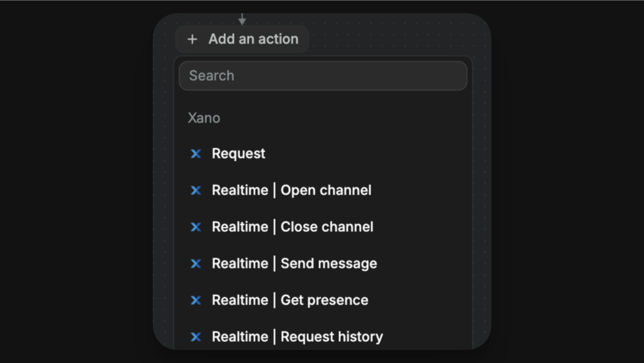Select Realtime | Close channel from the list
This screenshot has height=363, width=644.
click(x=292, y=226)
